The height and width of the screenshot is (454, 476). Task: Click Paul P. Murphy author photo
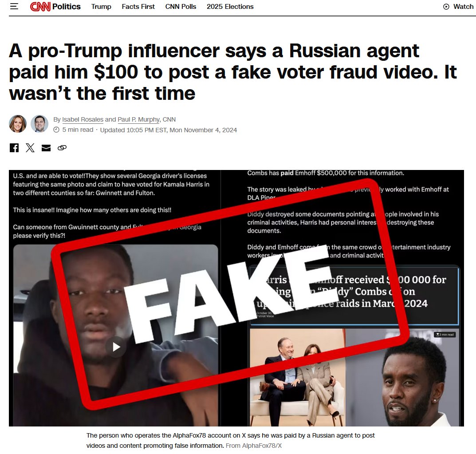pos(39,124)
